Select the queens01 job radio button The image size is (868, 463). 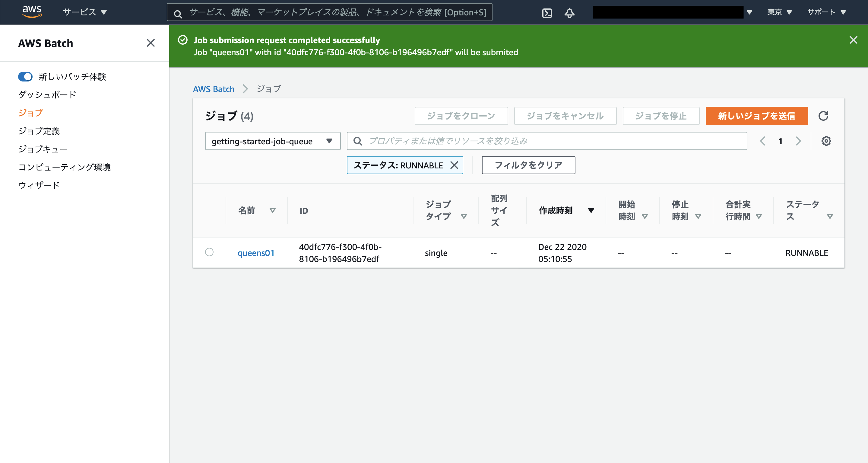click(x=209, y=252)
